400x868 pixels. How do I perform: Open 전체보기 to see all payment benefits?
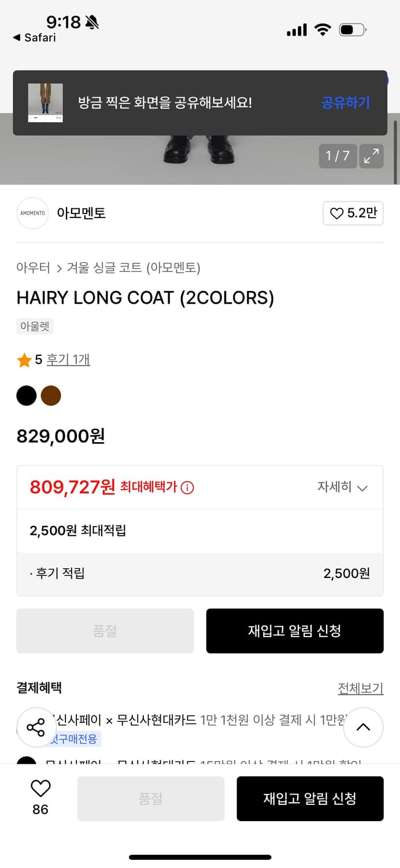[361, 687]
